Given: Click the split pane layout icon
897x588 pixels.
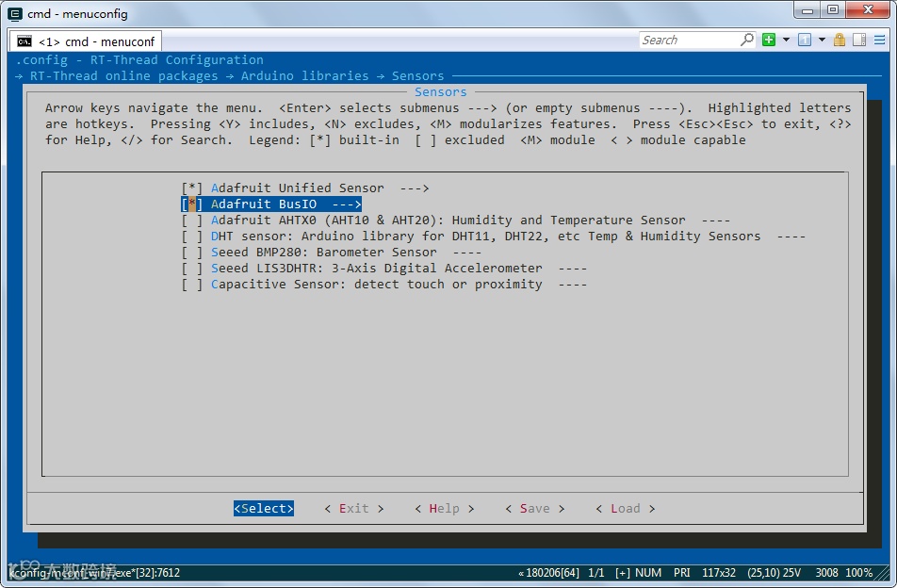Looking at the screenshot, I should [859, 40].
